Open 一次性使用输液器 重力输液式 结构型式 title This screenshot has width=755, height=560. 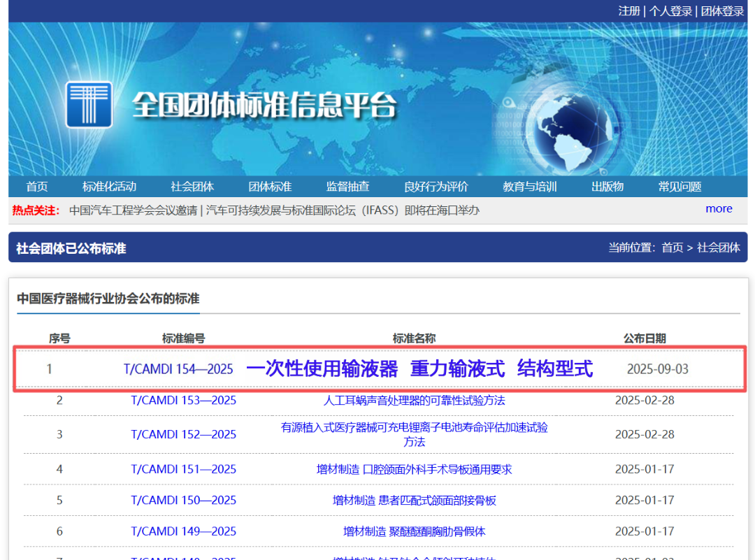point(419,369)
